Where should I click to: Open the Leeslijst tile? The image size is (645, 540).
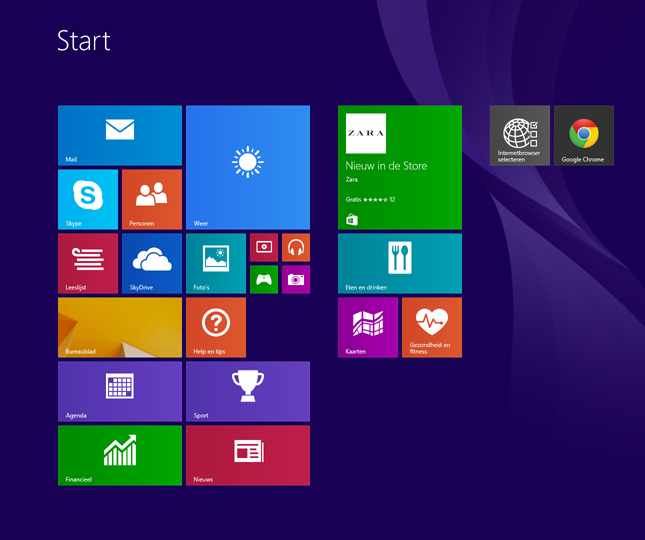pos(88,263)
